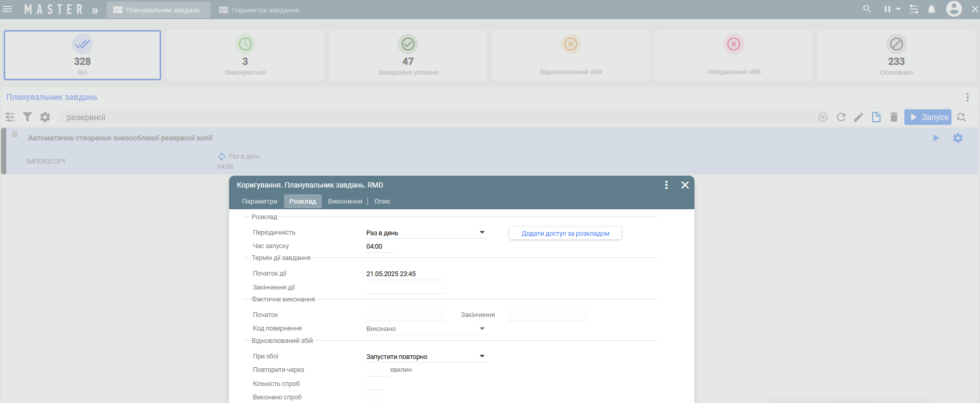
Task: Click the refresh icon in the toolbar
Action: coord(841,117)
